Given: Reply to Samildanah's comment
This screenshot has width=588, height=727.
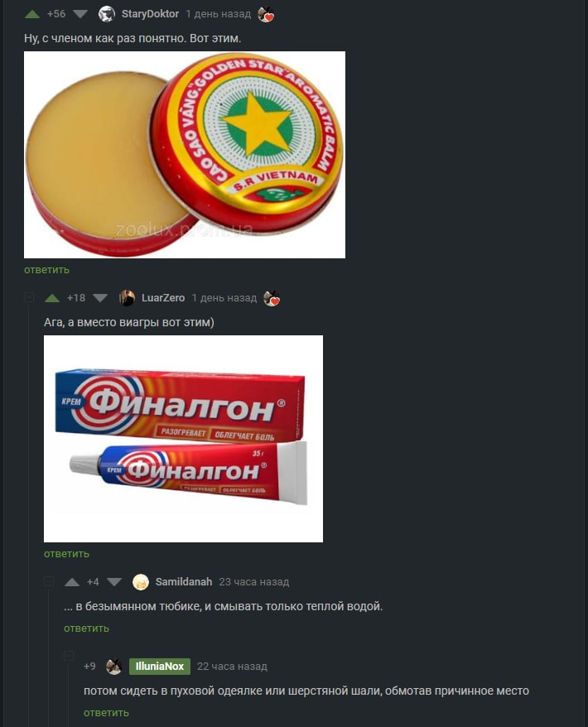Looking at the screenshot, I should [x=86, y=628].
